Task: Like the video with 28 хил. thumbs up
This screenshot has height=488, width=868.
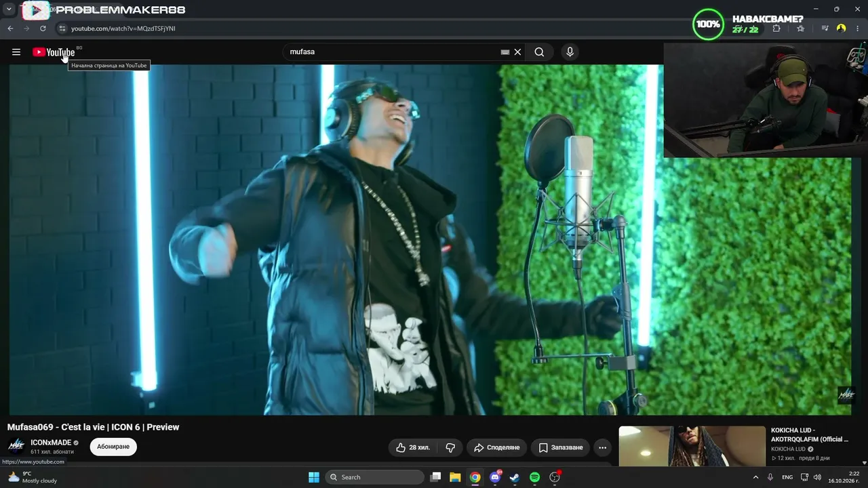Action: coord(413,447)
